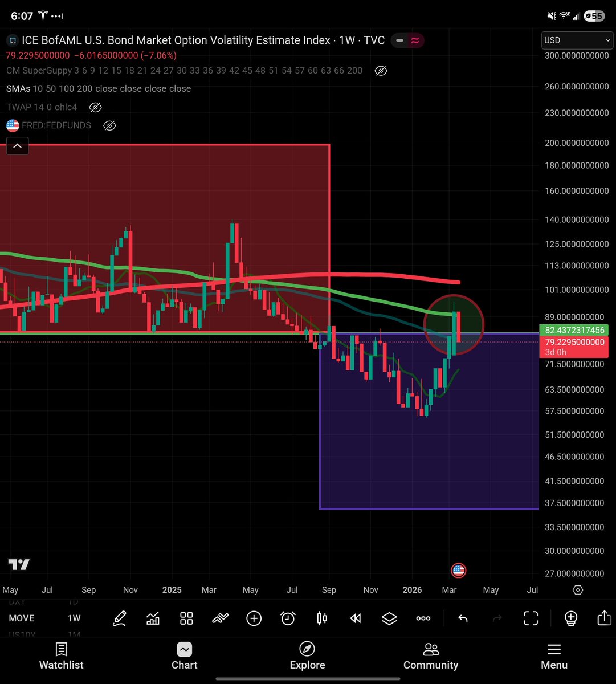Tap the TradingView logo
The width and height of the screenshot is (616, 684).
click(18, 565)
